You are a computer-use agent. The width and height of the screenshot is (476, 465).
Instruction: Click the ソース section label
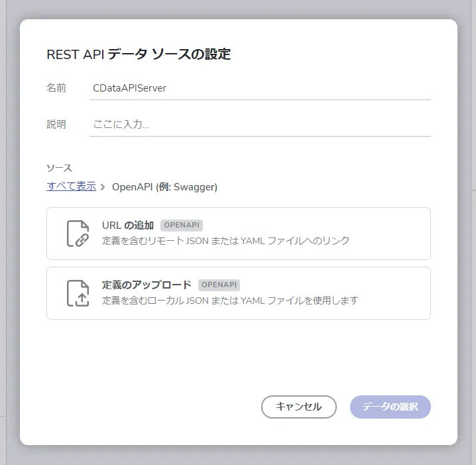(x=59, y=168)
